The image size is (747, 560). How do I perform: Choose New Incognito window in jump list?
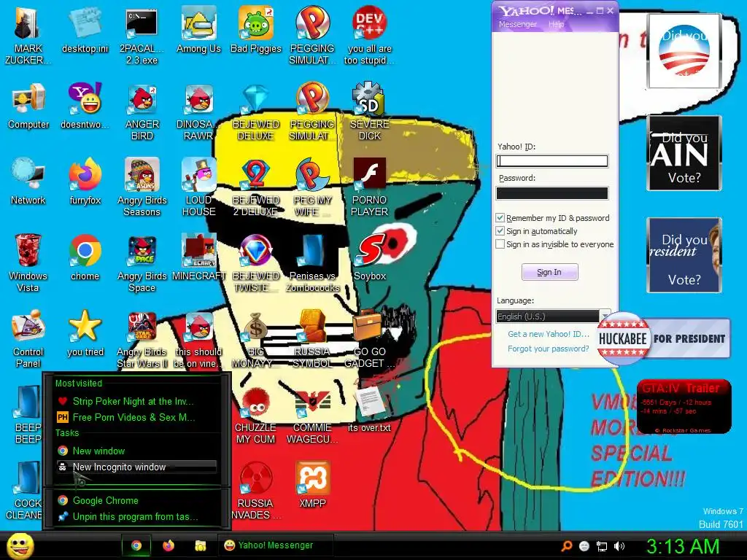pyautogui.click(x=136, y=467)
